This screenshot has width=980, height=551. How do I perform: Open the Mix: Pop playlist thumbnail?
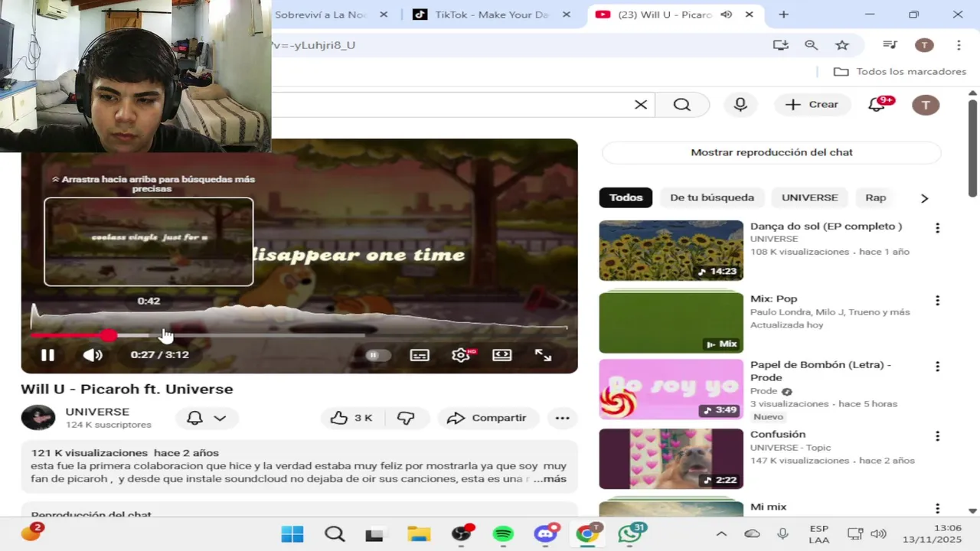tap(671, 322)
